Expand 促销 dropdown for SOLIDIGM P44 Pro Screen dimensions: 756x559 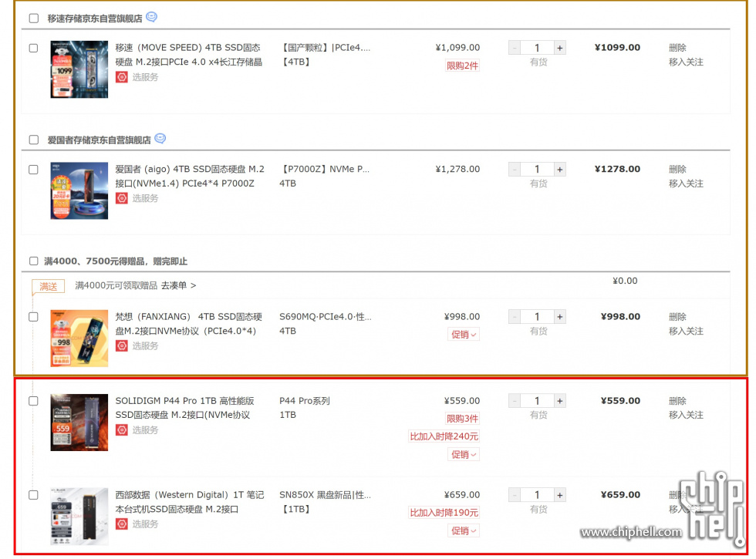(x=464, y=454)
